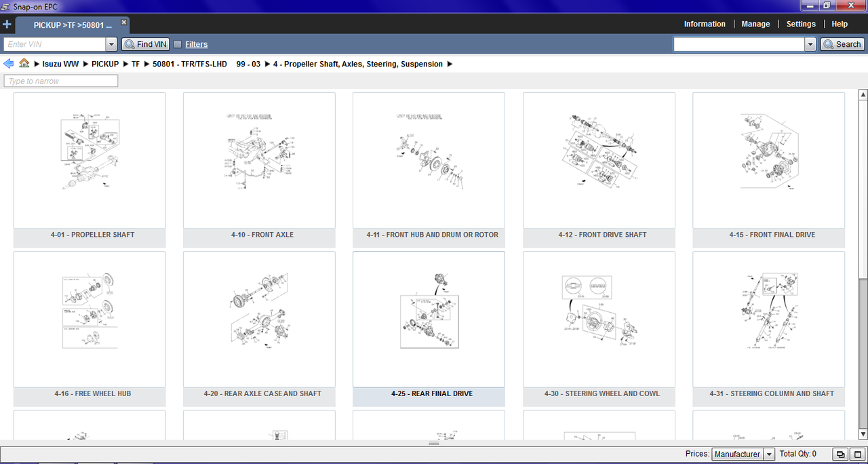868x464 pixels.
Task: Open the Filters link
Action: click(x=197, y=45)
